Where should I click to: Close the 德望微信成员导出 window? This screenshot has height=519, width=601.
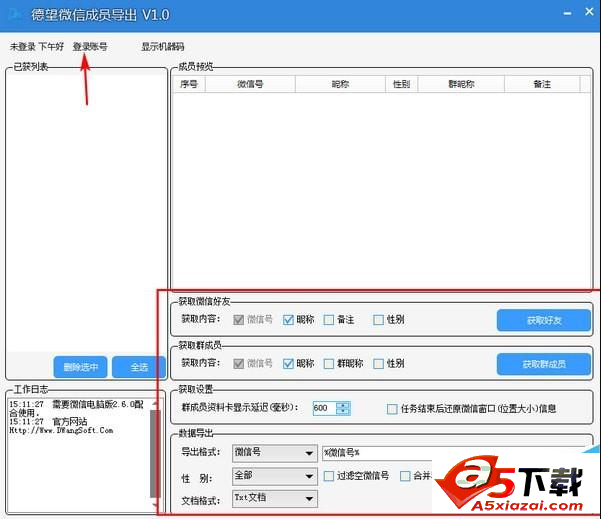[589, 12]
